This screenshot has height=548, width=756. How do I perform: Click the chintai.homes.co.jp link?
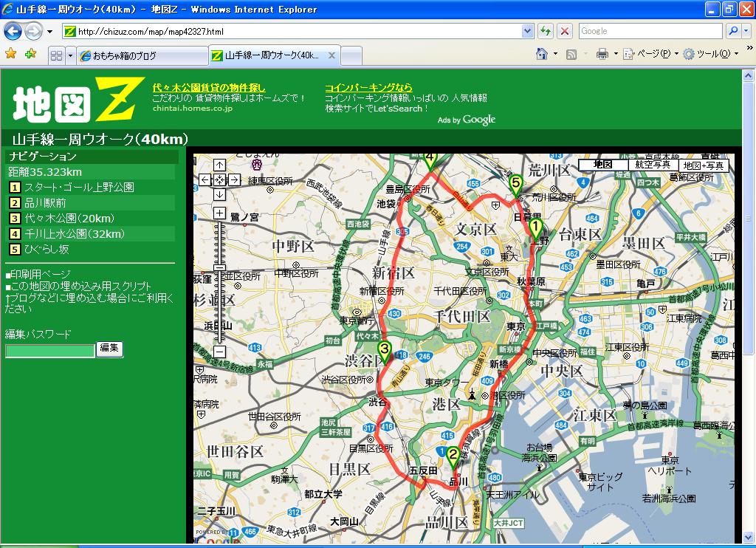(x=193, y=108)
